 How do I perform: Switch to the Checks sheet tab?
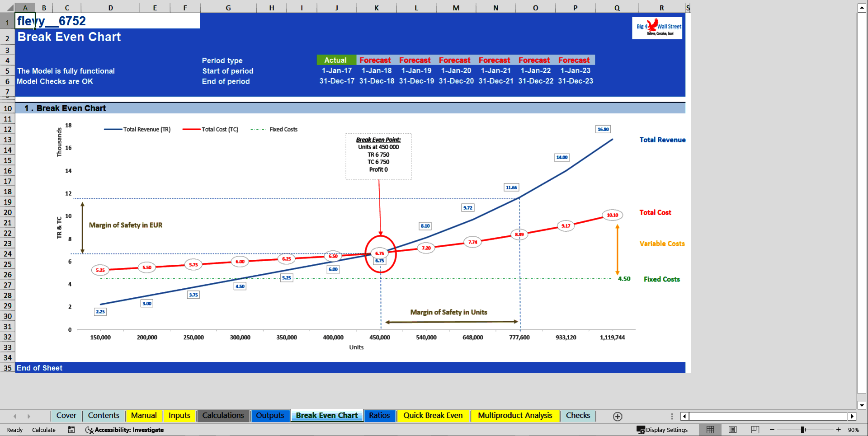coord(578,416)
